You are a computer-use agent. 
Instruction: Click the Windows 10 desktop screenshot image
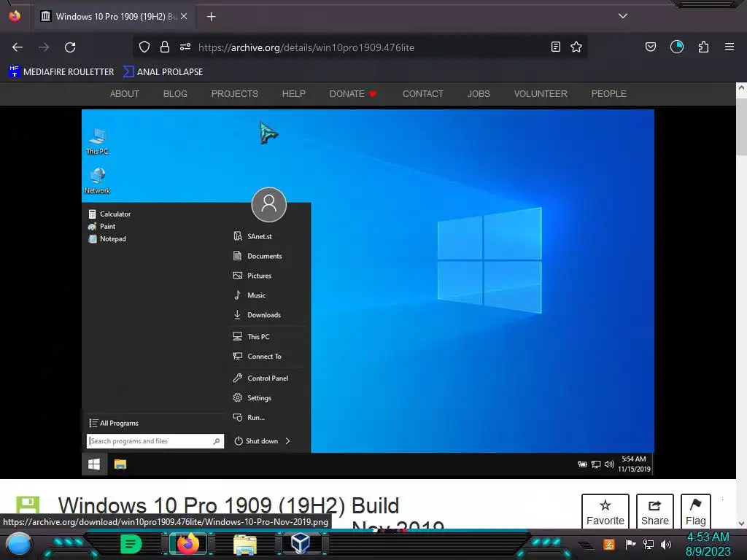[x=368, y=293]
